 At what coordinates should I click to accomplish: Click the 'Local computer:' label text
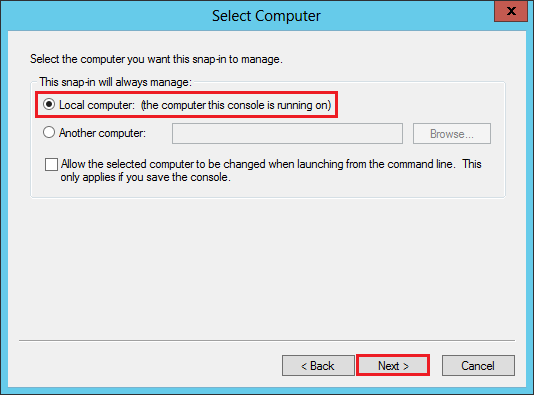(97, 105)
